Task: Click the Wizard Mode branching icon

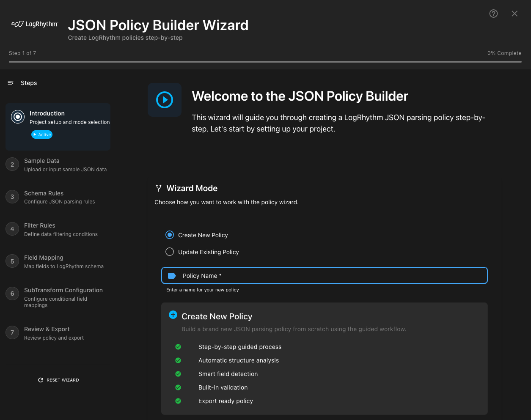Action: pos(158,188)
